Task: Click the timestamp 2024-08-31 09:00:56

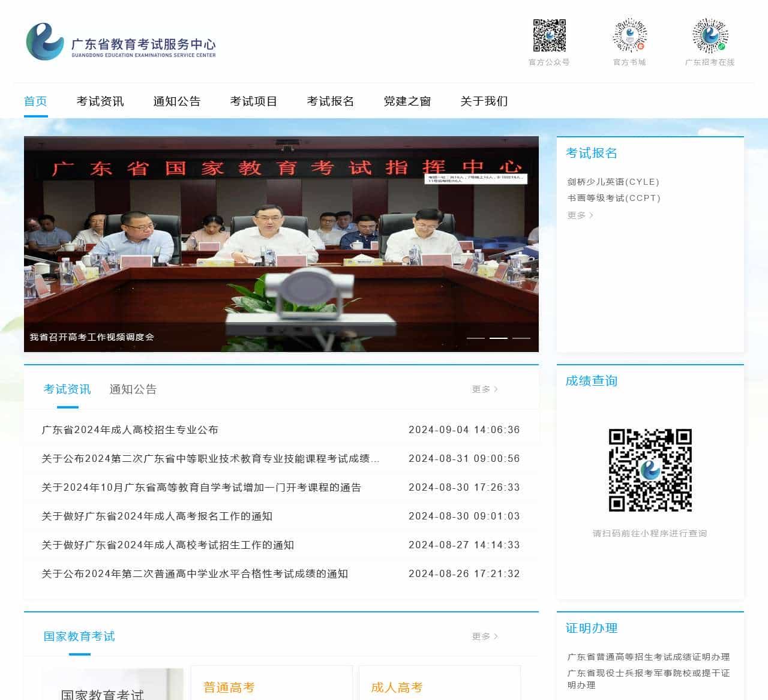Action: point(464,458)
